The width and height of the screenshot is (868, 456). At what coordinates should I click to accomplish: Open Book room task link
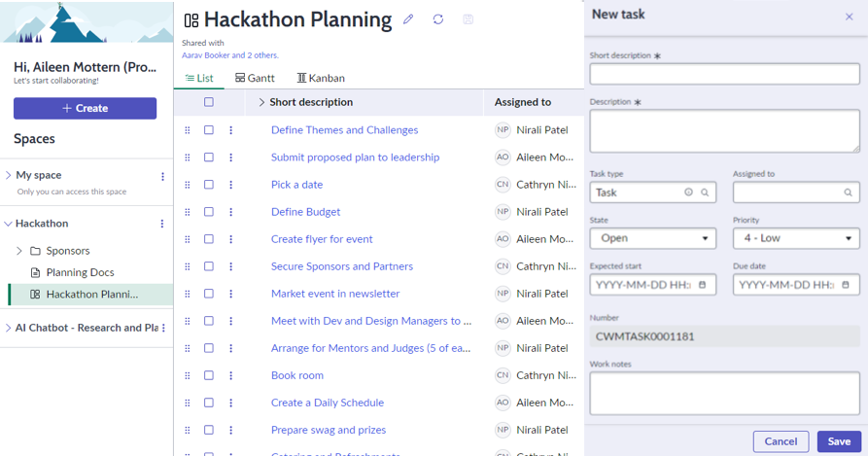click(297, 375)
